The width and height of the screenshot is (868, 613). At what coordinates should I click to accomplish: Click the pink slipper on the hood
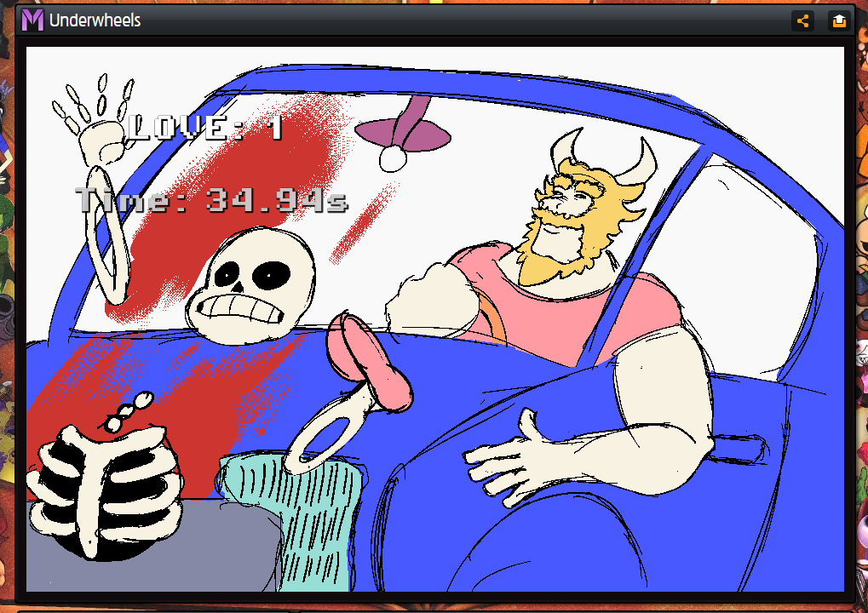(368, 363)
